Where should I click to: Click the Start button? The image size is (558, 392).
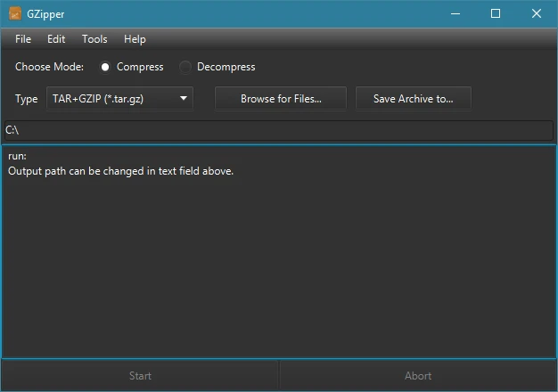[x=140, y=376]
